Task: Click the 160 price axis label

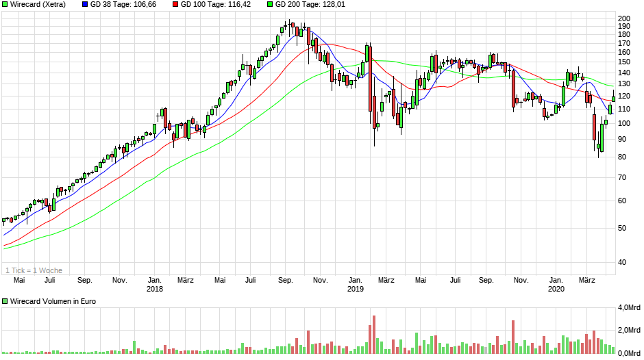Action: click(624, 52)
